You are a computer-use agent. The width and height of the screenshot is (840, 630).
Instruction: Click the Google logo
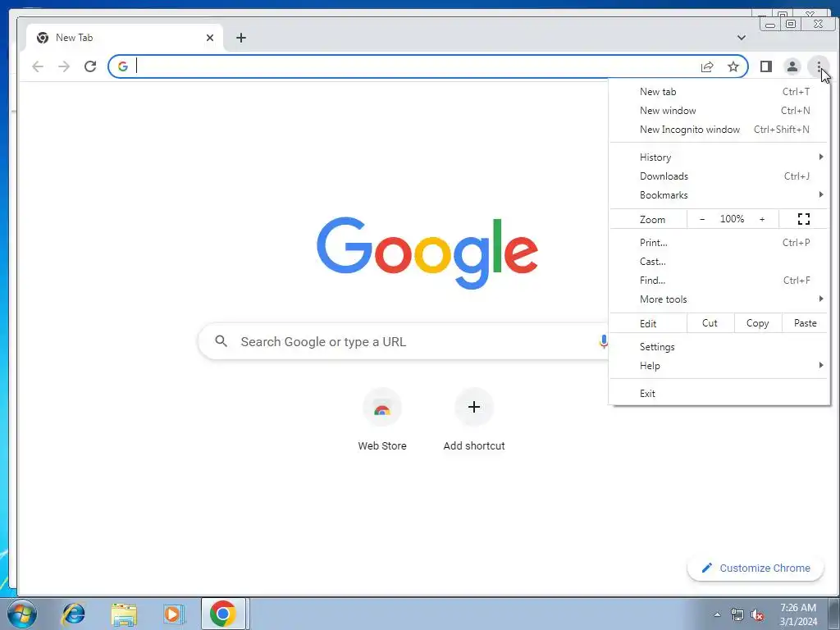427,252
